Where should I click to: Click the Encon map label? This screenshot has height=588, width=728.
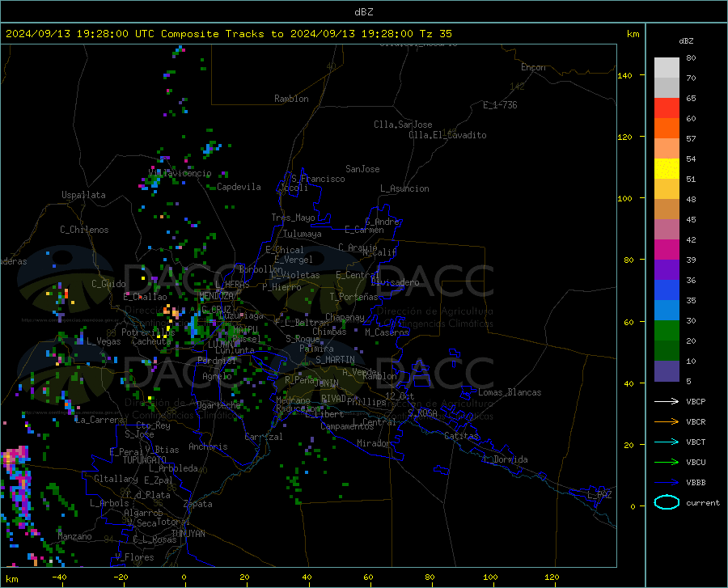533,67
